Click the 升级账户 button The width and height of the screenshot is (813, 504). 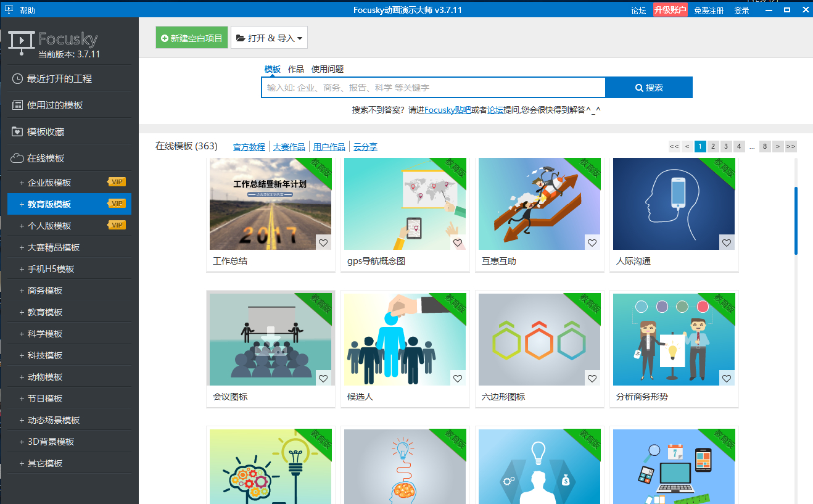point(671,10)
